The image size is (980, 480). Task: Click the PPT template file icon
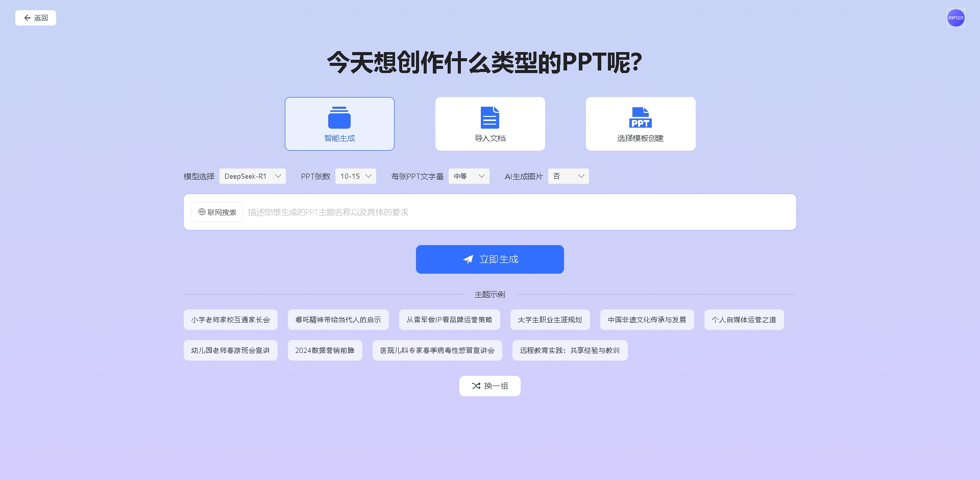[x=640, y=118]
